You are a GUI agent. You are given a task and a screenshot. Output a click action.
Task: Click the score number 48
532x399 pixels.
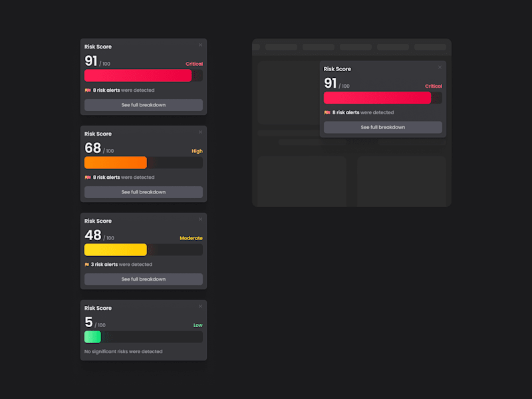click(x=93, y=235)
